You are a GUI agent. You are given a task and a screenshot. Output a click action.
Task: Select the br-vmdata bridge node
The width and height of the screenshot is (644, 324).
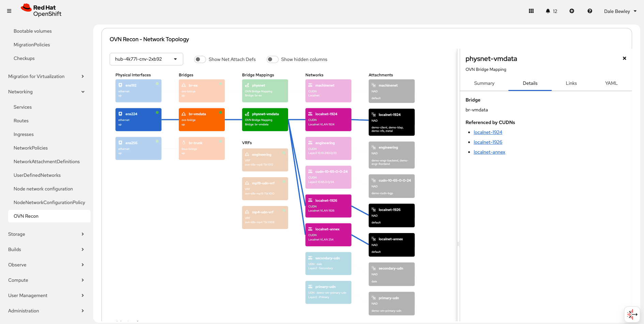tap(202, 120)
